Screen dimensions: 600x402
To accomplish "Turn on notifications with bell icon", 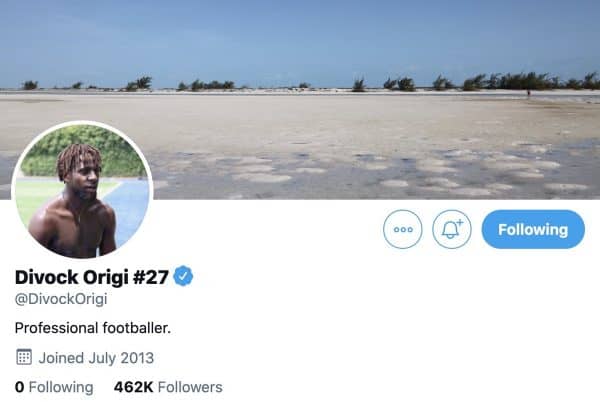I will pos(452,229).
